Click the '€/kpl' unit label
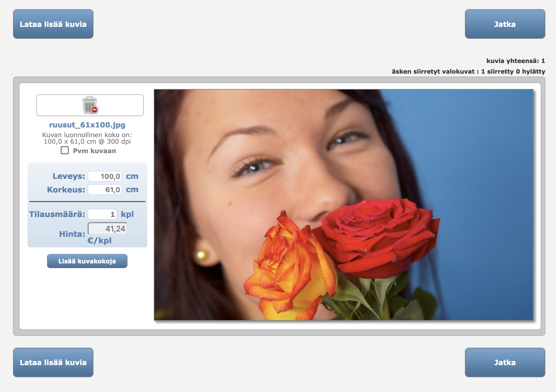 pyautogui.click(x=99, y=241)
